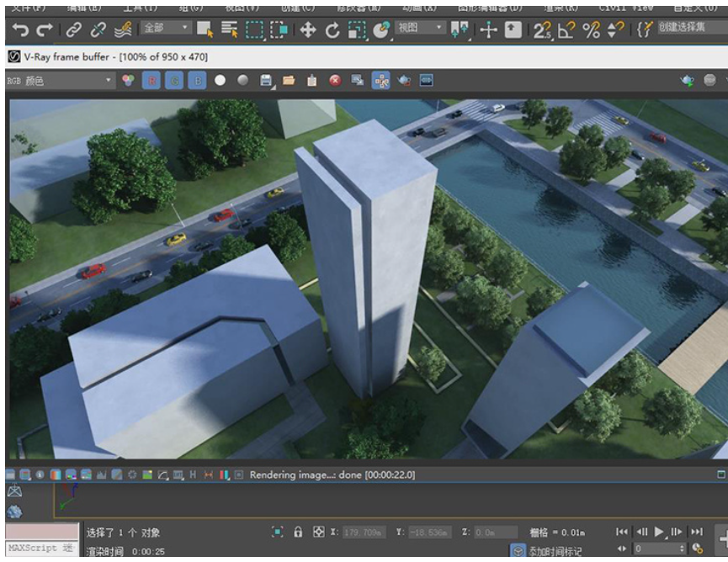
Task: Click Play Animation button
Action: [659, 532]
